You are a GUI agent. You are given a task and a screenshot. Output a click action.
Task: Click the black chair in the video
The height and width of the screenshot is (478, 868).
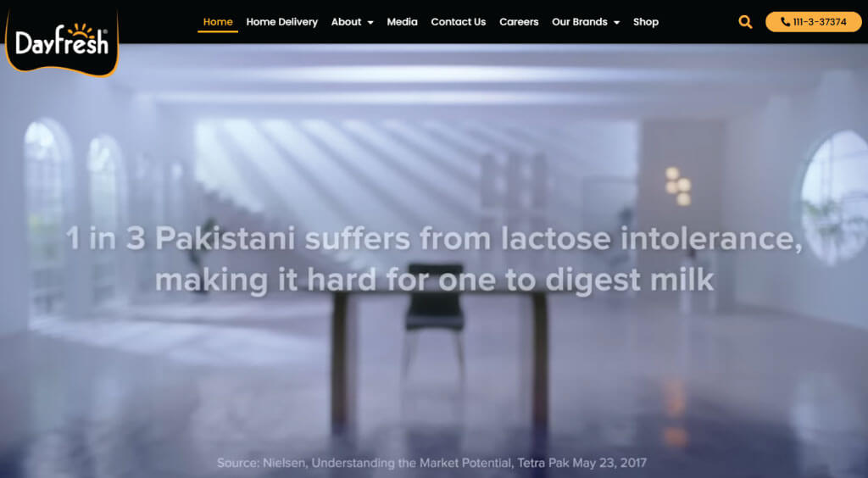coord(435,310)
